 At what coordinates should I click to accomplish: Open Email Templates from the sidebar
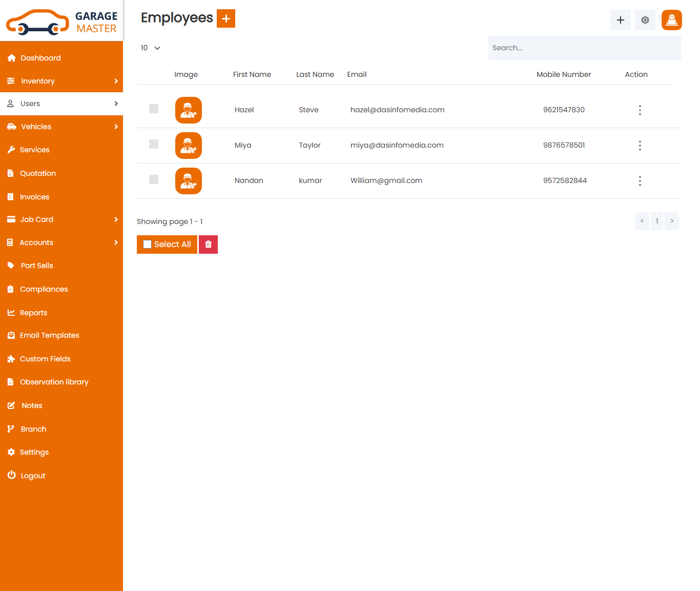point(49,335)
